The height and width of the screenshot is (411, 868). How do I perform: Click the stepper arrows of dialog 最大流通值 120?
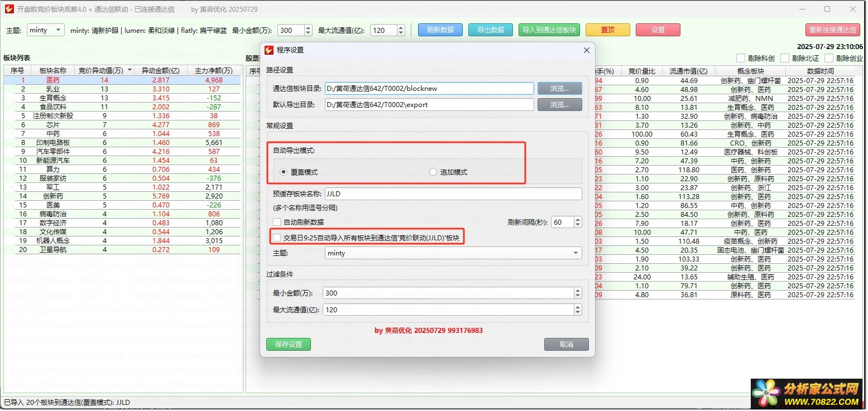point(578,310)
